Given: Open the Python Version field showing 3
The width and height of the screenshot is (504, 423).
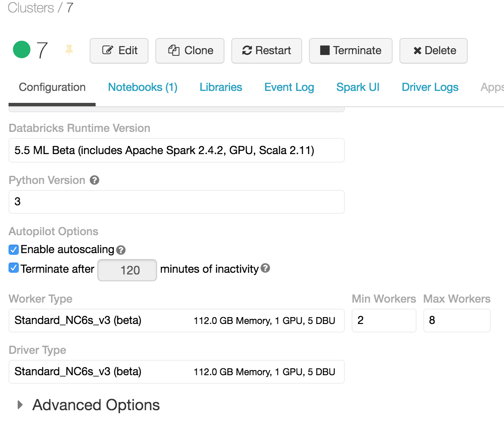Looking at the screenshot, I should 177,202.
